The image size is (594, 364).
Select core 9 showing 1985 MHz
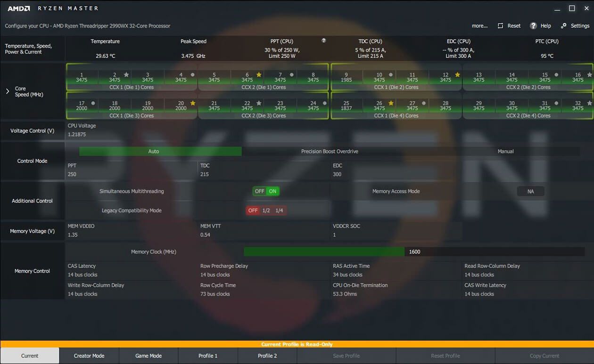(346, 77)
